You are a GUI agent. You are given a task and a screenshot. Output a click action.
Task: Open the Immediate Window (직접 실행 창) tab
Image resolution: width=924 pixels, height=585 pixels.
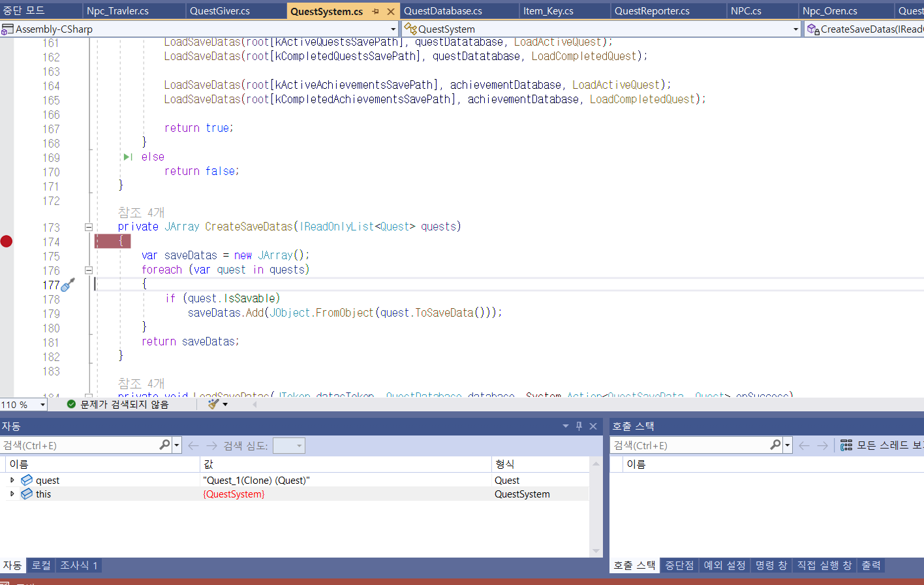tap(824, 565)
